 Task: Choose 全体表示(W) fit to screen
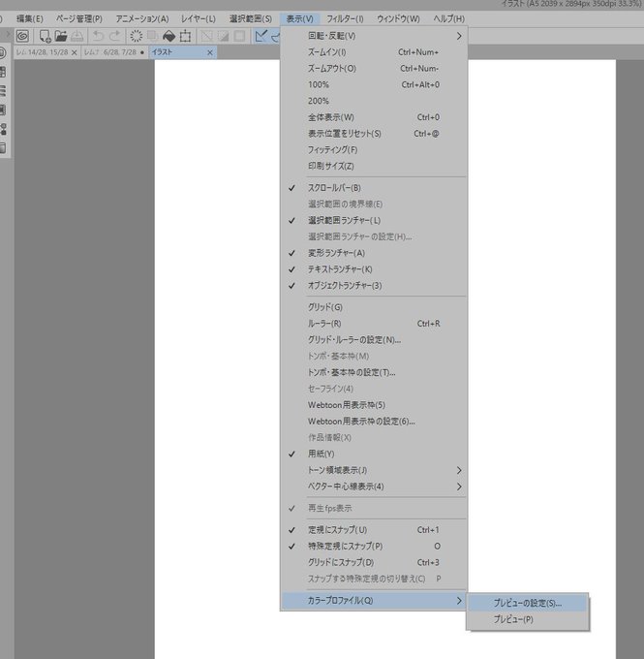(x=374, y=117)
